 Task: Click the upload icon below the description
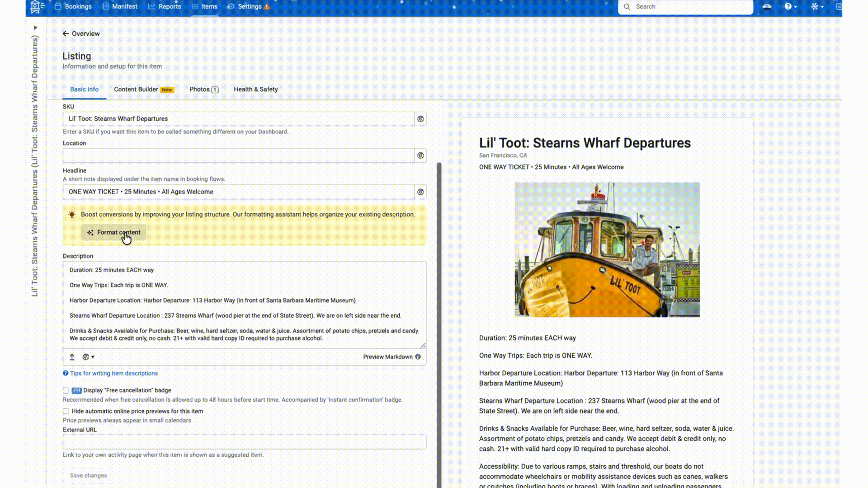point(72,357)
